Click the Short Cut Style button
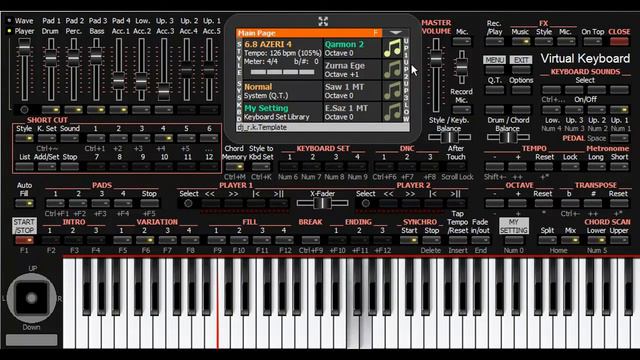 click(x=24, y=138)
